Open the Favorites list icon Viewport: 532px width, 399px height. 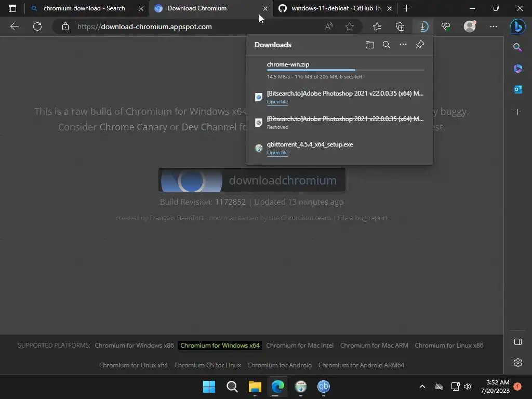(x=377, y=26)
